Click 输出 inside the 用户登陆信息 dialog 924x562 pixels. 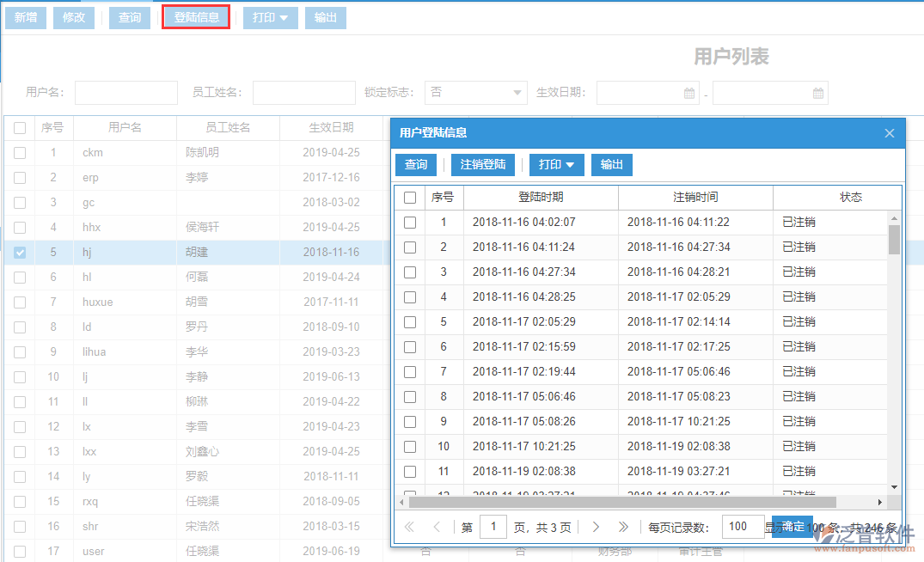point(611,164)
